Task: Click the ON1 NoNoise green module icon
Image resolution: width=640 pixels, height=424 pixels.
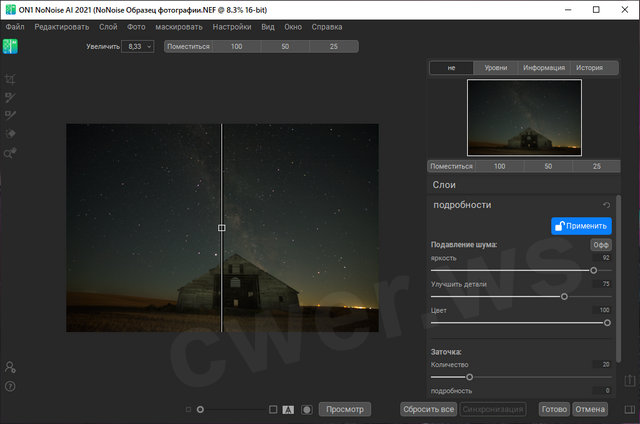Action: 10,46
